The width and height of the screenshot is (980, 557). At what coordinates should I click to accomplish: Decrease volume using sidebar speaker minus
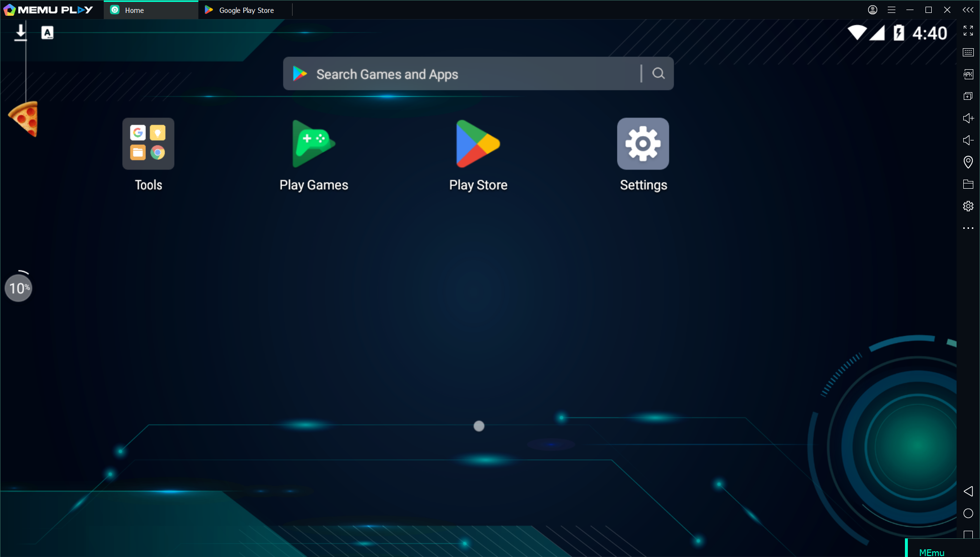[968, 140]
